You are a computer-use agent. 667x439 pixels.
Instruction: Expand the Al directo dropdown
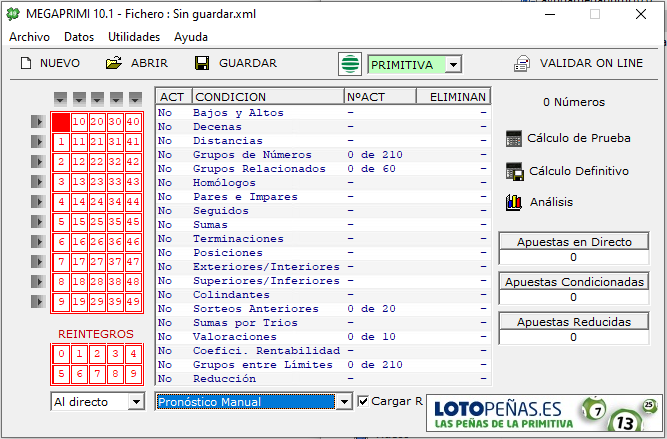tap(136, 401)
